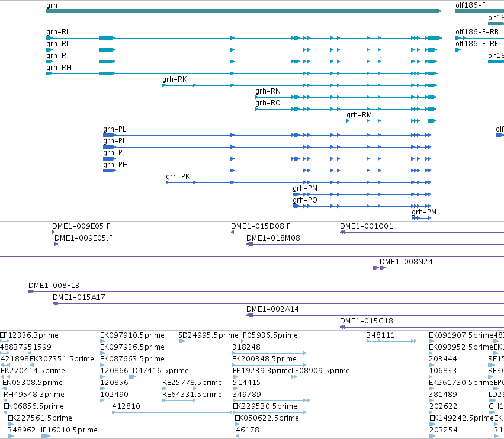Open the 203254 EST label
504x439 pixels.
point(443,431)
